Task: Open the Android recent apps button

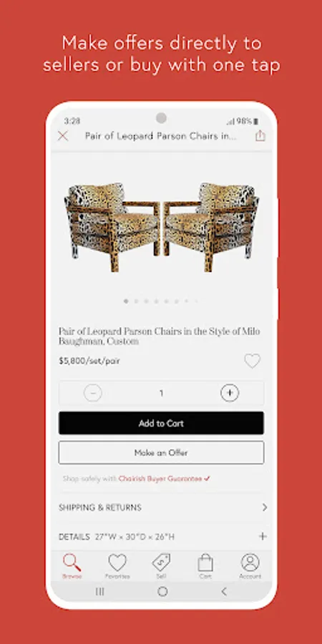Action: point(99,592)
